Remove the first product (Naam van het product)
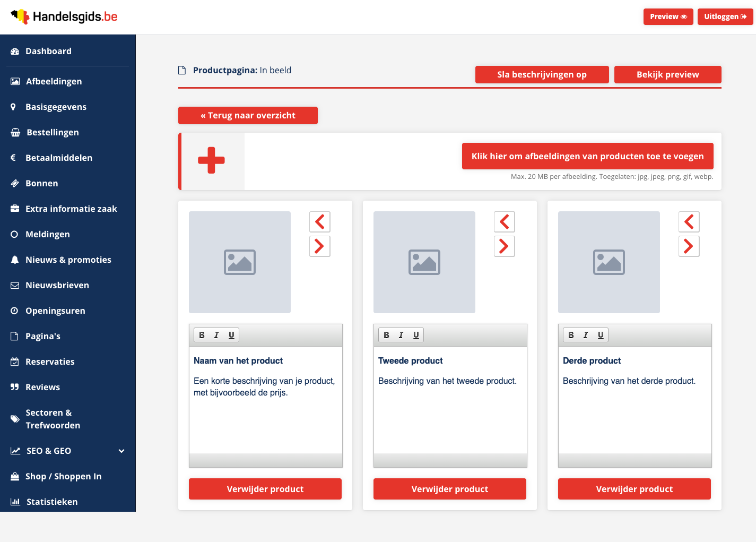This screenshot has height=542, width=756. pos(265,489)
